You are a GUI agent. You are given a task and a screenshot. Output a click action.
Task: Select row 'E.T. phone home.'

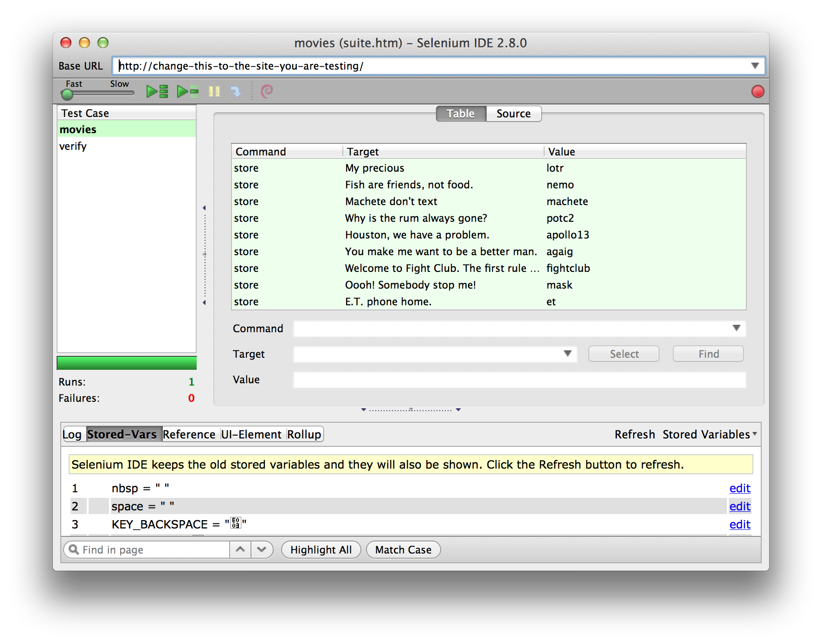click(x=489, y=302)
